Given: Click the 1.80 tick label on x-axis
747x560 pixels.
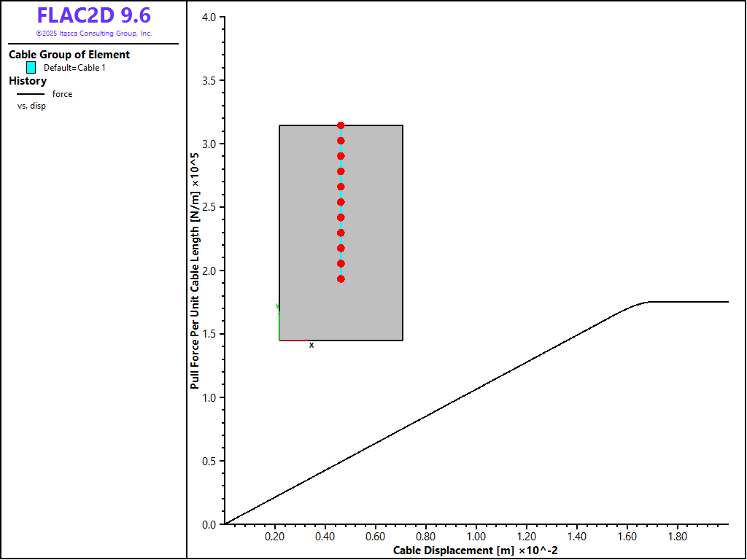Looking at the screenshot, I should (677, 537).
